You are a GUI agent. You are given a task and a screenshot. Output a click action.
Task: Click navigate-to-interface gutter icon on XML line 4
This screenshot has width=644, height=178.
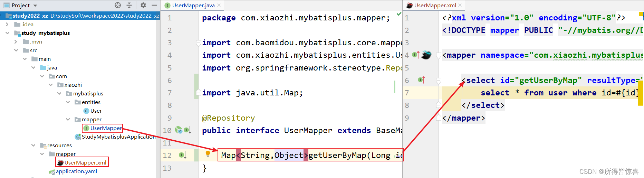[416, 55]
